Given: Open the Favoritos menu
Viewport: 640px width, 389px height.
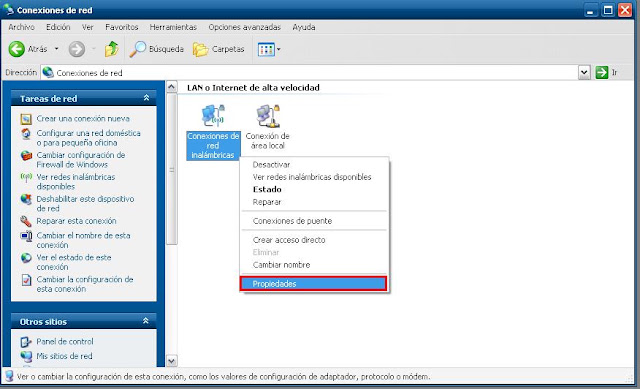Looking at the screenshot, I should [x=122, y=27].
